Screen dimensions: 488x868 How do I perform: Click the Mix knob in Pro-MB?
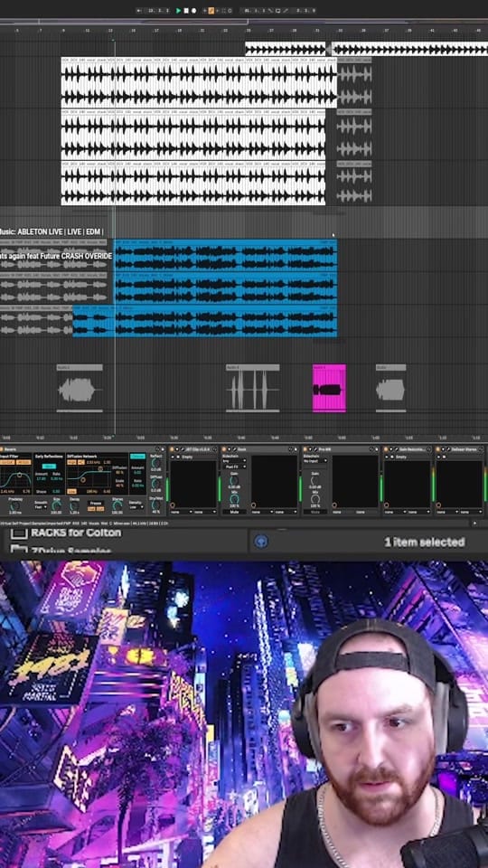[315, 499]
